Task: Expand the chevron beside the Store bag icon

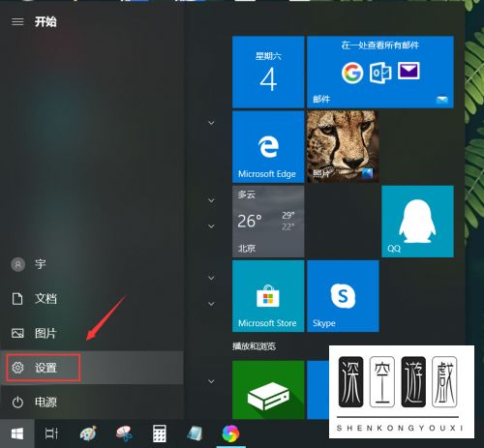Action: pyautogui.click(x=211, y=304)
